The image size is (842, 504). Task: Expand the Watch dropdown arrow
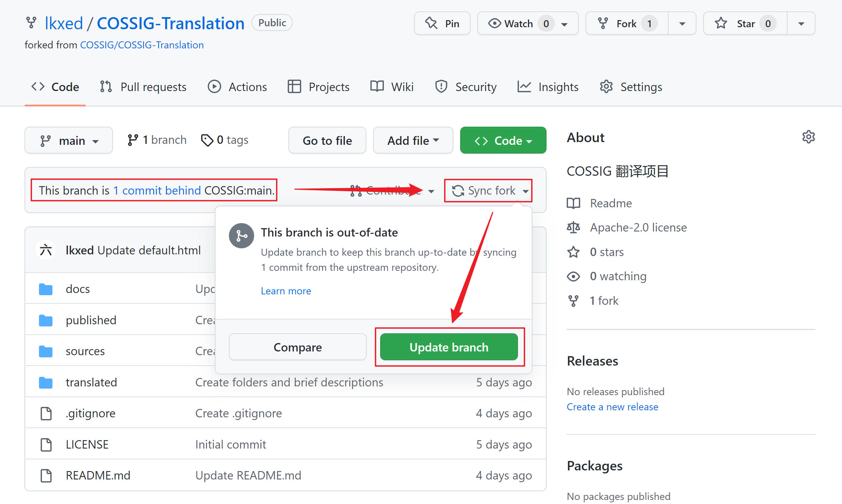[x=564, y=24]
